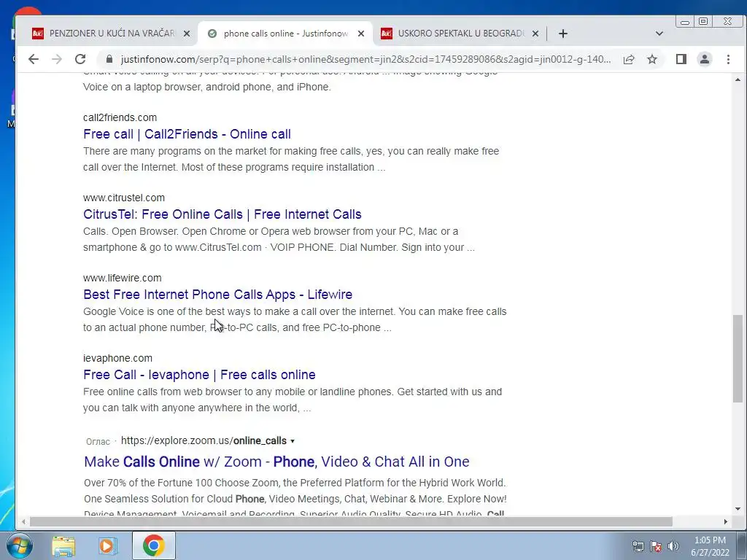Expand the tab search chevron
The image size is (747, 560).
pyautogui.click(x=659, y=34)
